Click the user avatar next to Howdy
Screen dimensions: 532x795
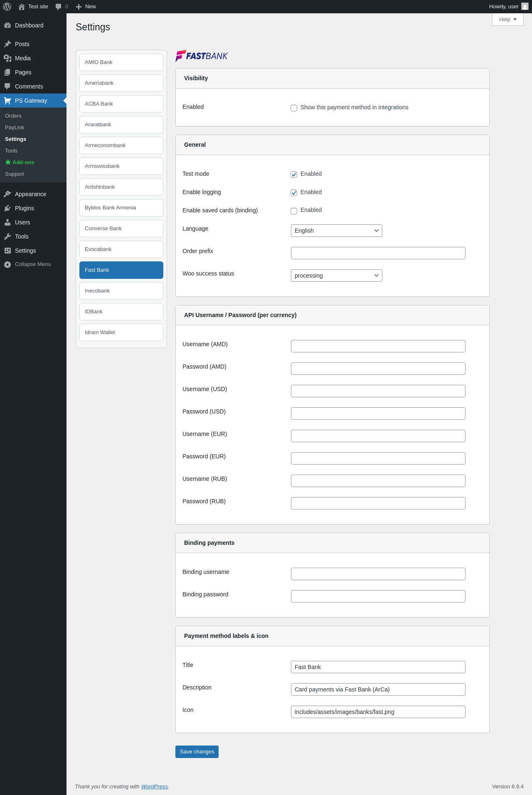point(525,7)
